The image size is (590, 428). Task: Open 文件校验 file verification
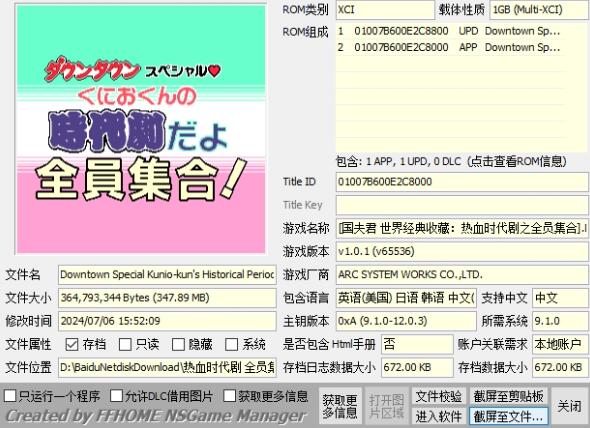coord(439,396)
